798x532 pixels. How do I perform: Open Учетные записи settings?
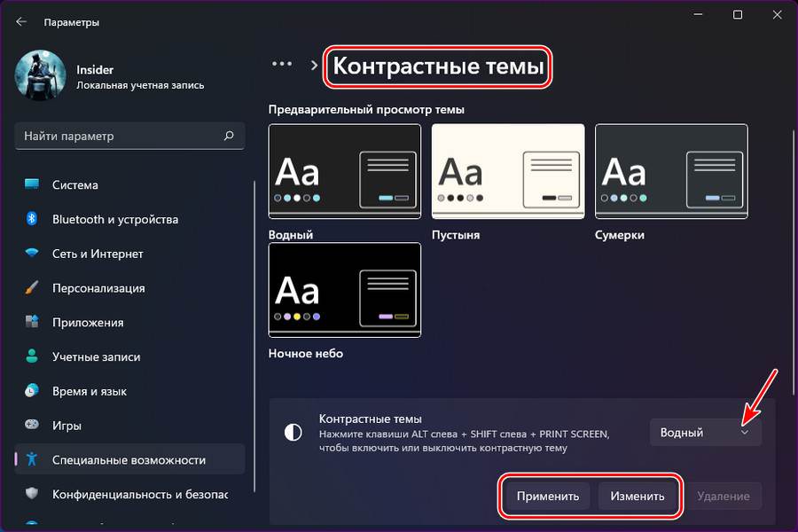(129, 356)
